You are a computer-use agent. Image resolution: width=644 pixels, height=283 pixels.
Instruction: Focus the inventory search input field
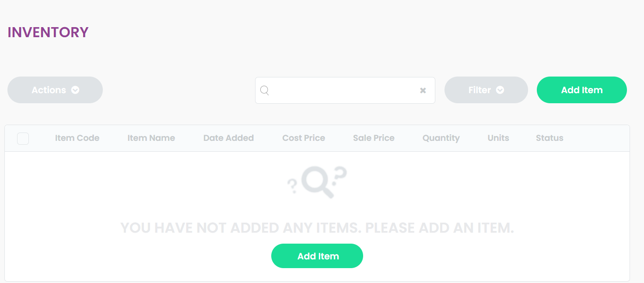[345, 91]
